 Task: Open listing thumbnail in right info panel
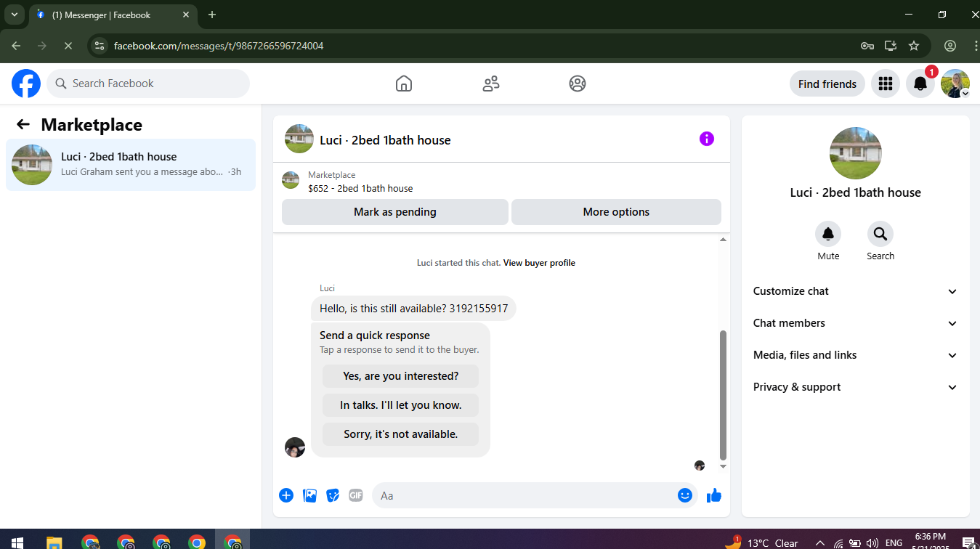[856, 153]
